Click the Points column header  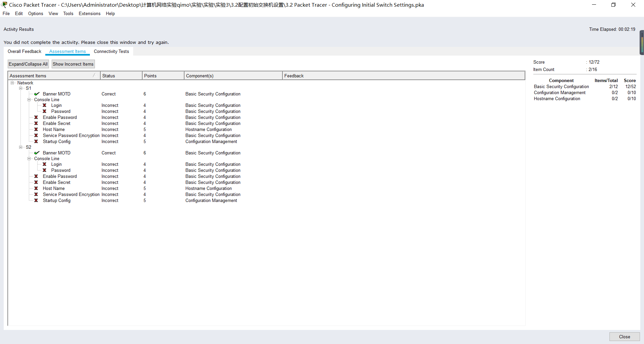coord(163,76)
